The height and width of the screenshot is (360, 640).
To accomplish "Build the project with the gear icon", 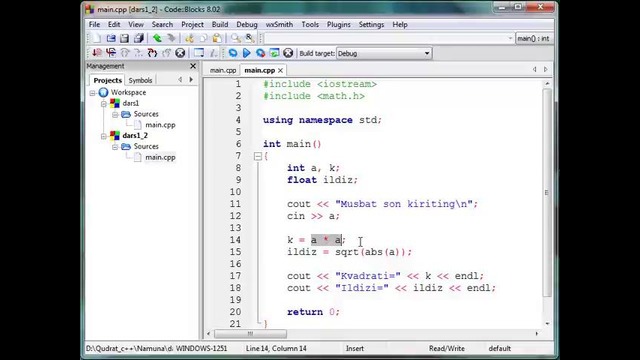I will coord(233,53).
